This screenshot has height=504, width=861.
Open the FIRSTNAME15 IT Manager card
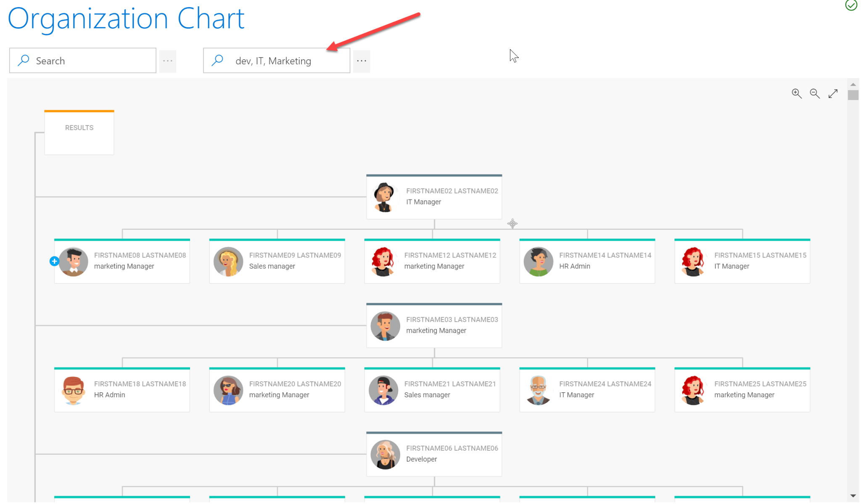[742, 261]
